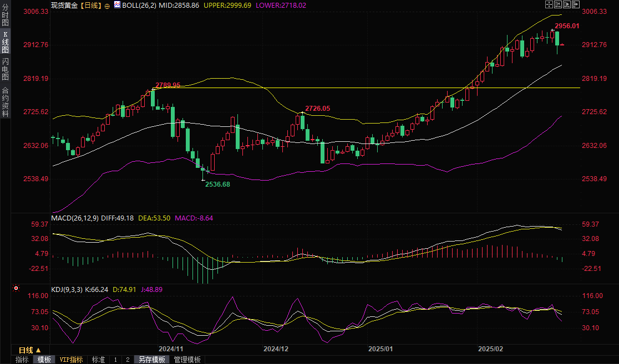
Task: Click the J:48.89 value
Action: pos(151,289)
